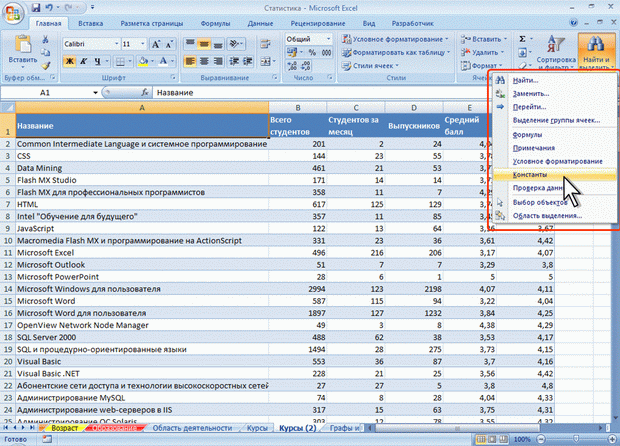The image size is (620, 446).
Task: Open the Возраст sheet tab
Action: (64, 428)
